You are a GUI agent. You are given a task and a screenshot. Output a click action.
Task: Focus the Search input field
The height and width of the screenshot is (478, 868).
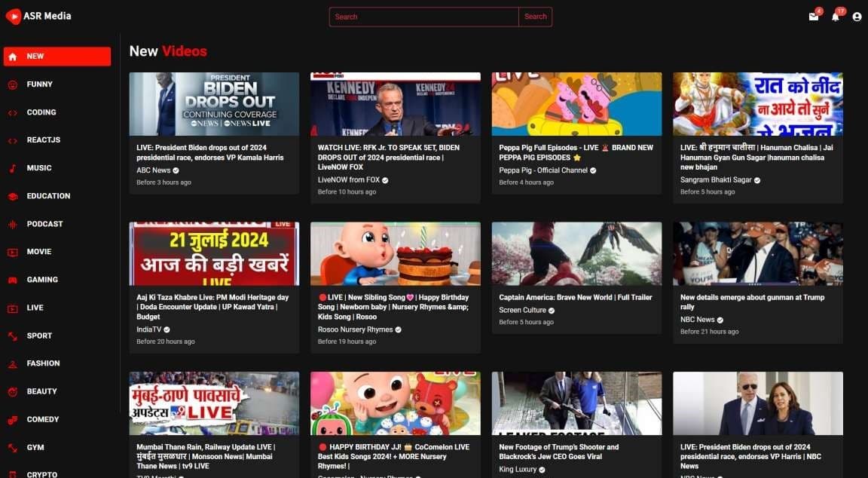click(x=424, y=17)
